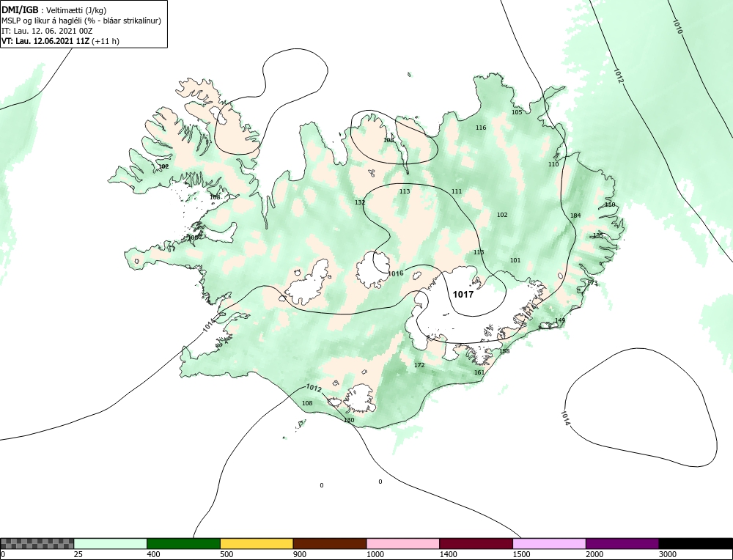Click the light purple 1500–2000 legend swatch
Screen dimensions: 733x560
click(549, 543)
